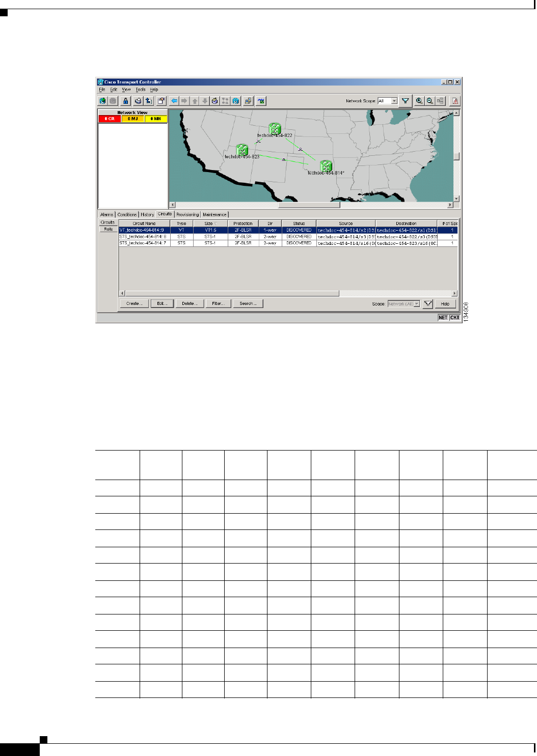The image size is (537, 756).
Task: Click the CKT status indicator
Action: [x=455, y=317]
